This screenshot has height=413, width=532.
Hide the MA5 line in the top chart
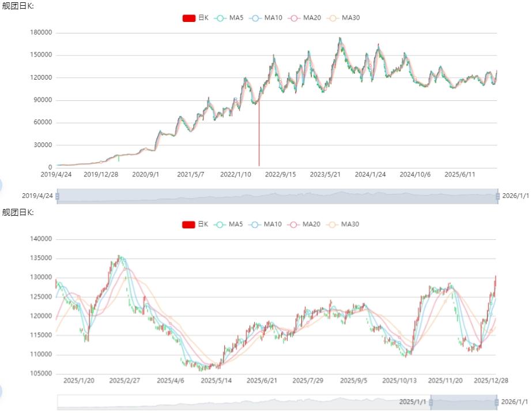pyautogui.click(x=219, y=18)
